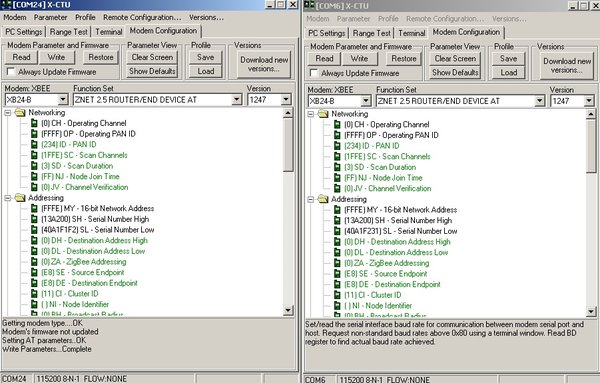Click the Read button in COM24 window
600x383 pixels.
coord(21,57)
